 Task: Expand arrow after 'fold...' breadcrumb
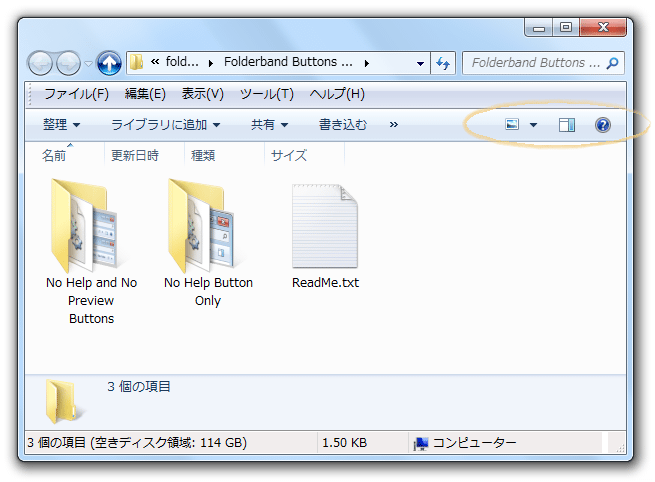211,63
